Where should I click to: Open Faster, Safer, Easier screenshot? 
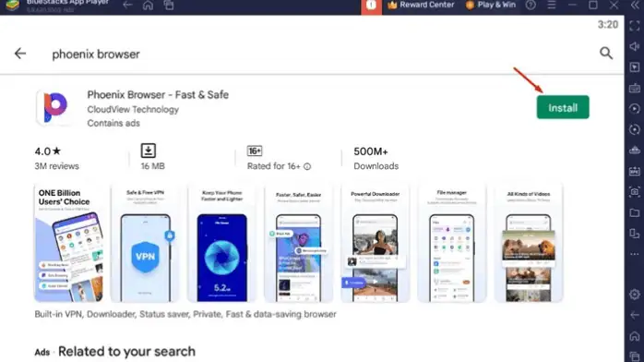[299, 243]
